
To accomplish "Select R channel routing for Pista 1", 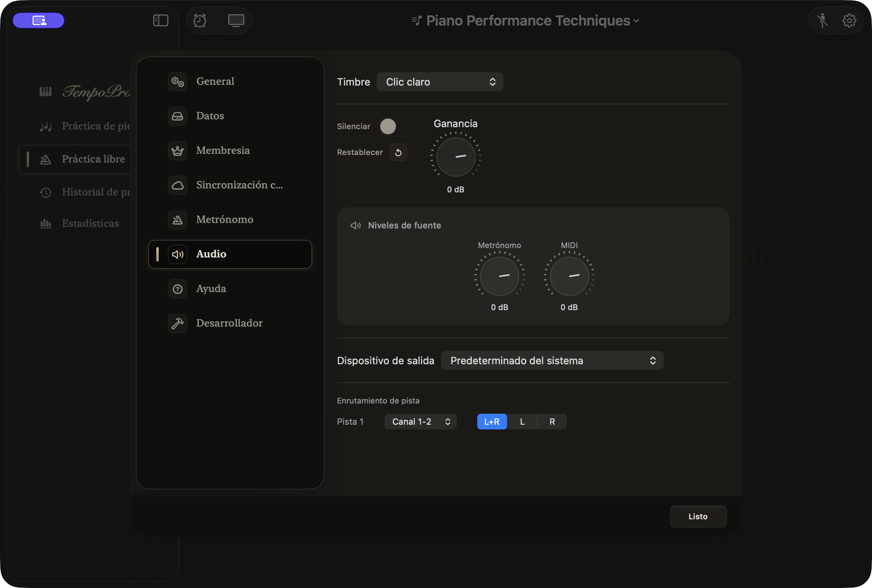I will 552,422.
